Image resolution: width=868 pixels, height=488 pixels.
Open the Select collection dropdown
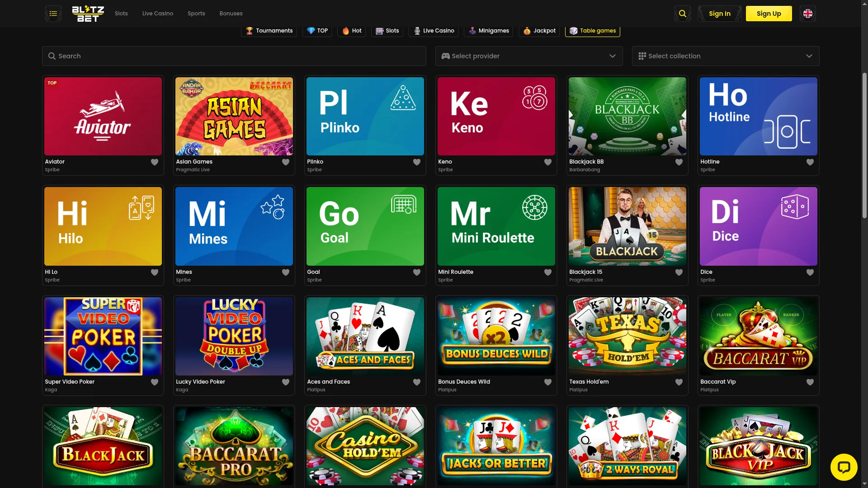tap(725, 56)
